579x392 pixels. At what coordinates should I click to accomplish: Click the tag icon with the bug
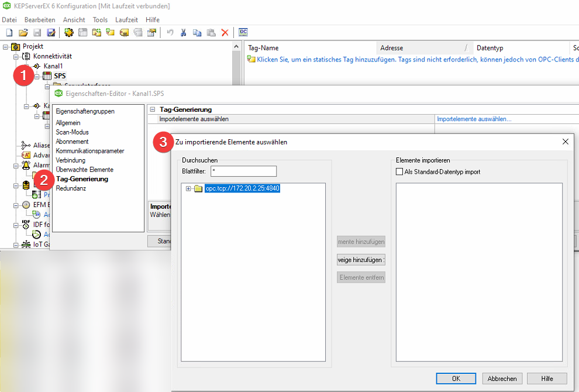coord(124,33)
